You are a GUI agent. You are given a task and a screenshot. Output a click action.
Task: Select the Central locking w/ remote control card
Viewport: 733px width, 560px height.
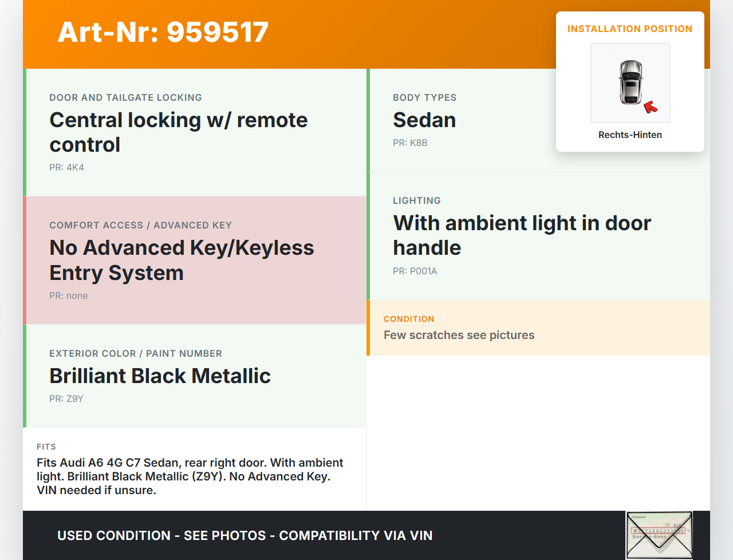[195, 132]
